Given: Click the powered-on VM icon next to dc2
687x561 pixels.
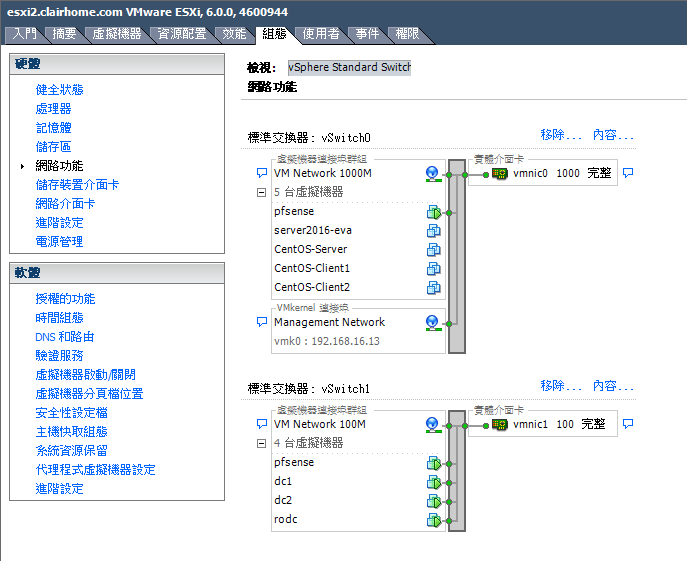Looking at the screenshot, I should pos(434,501).
